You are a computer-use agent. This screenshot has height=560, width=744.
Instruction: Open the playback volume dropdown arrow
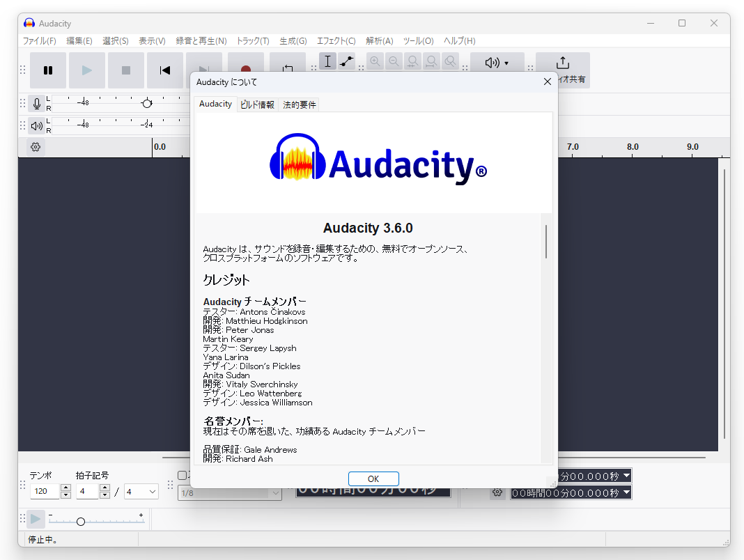tap(508, 62)
